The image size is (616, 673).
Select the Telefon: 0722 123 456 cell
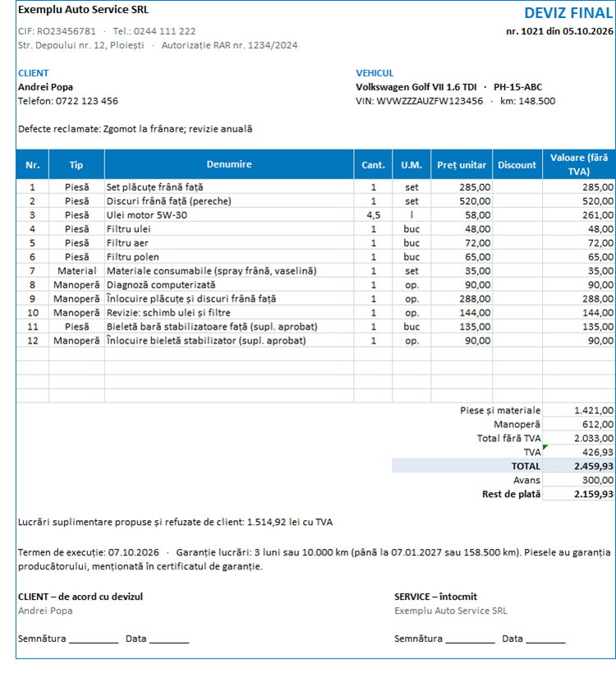click(68, 101)
